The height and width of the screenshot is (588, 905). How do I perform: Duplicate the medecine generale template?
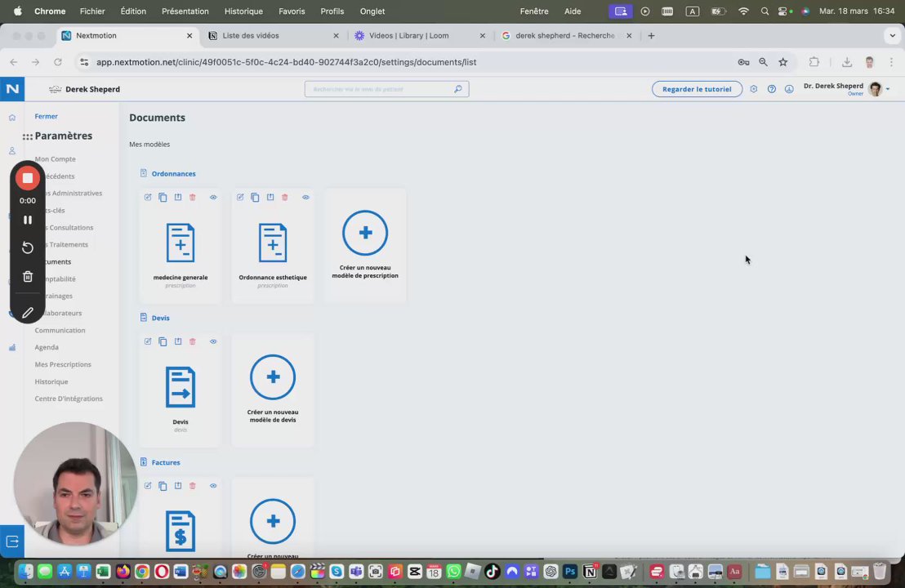[163, 198]
